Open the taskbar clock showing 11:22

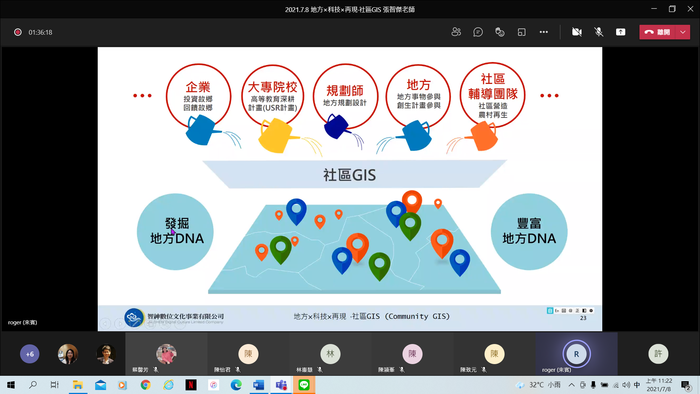tap(659, 385)
